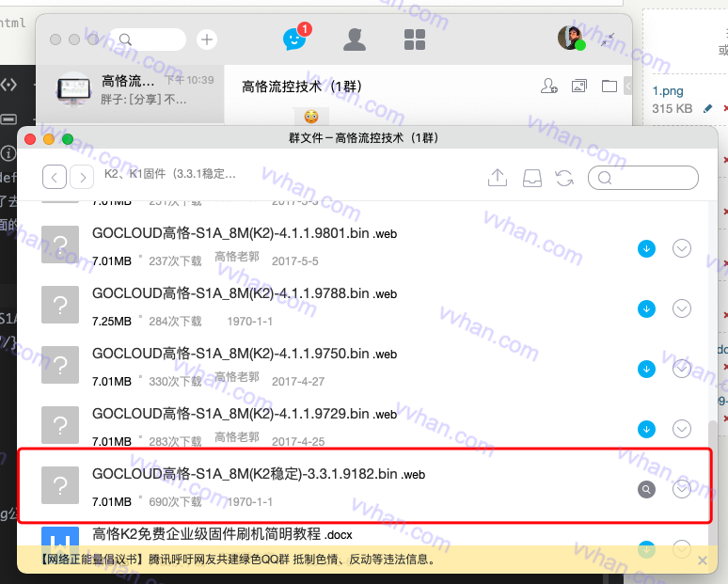Expand options for the 4.1.1.9788.bin file
This screenshot has width=728, height=584.
[682, 308]
